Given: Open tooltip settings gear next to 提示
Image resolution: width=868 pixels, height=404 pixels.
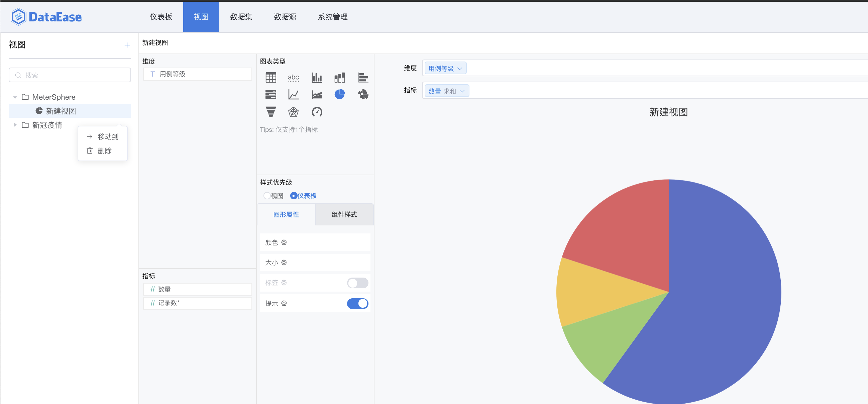Looking at the screenshot, I should point(284,303).
